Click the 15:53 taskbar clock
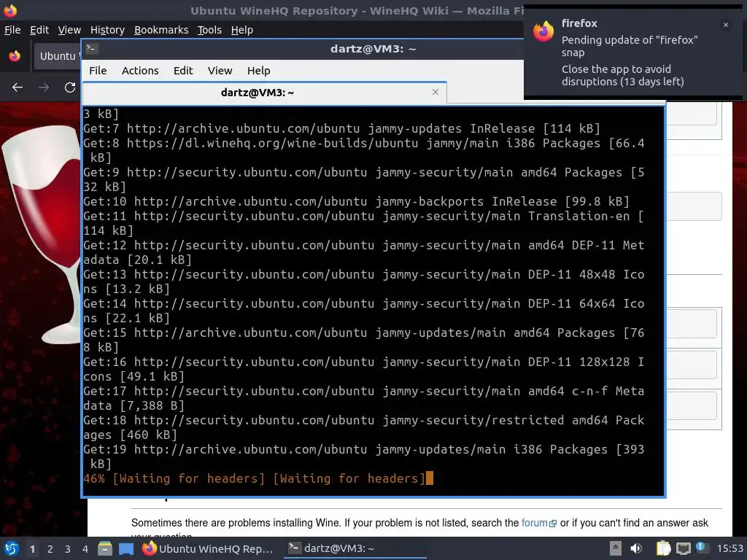The height and width of the screenshot is (560, 747). tap(729, 548)
